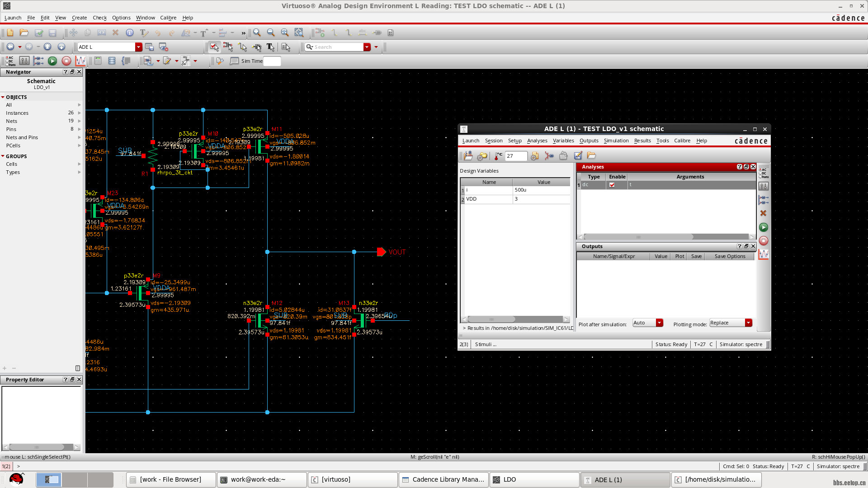Click the Create Pin icon

click(x=377, y=33)
